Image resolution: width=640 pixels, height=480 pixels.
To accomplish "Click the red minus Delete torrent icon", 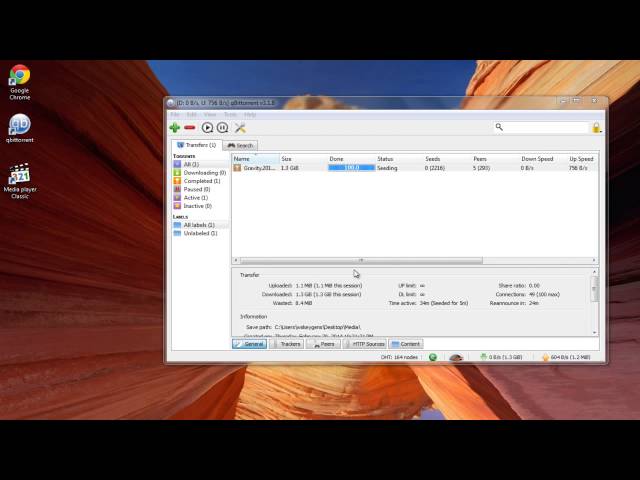I will click(190, 128).
